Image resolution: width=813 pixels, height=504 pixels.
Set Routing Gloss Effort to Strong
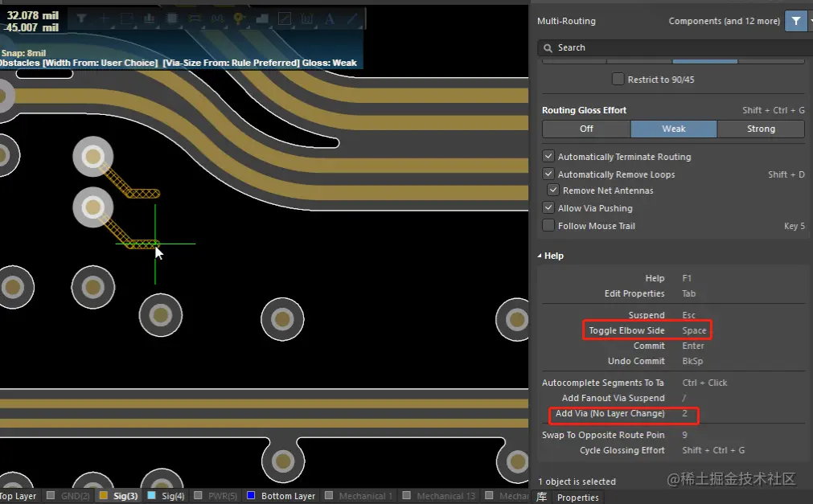tap(761, 129)
